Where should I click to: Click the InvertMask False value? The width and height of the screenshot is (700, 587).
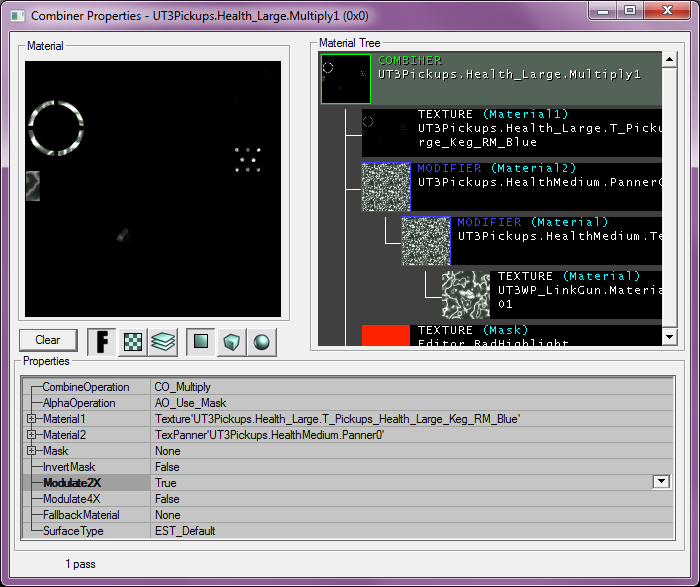click(x=167, y=467)
